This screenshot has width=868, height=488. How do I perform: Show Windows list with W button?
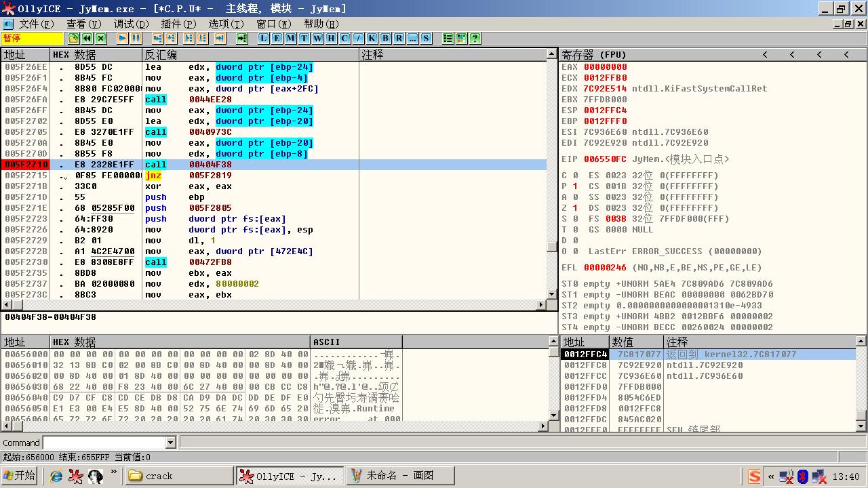[317, 39]
